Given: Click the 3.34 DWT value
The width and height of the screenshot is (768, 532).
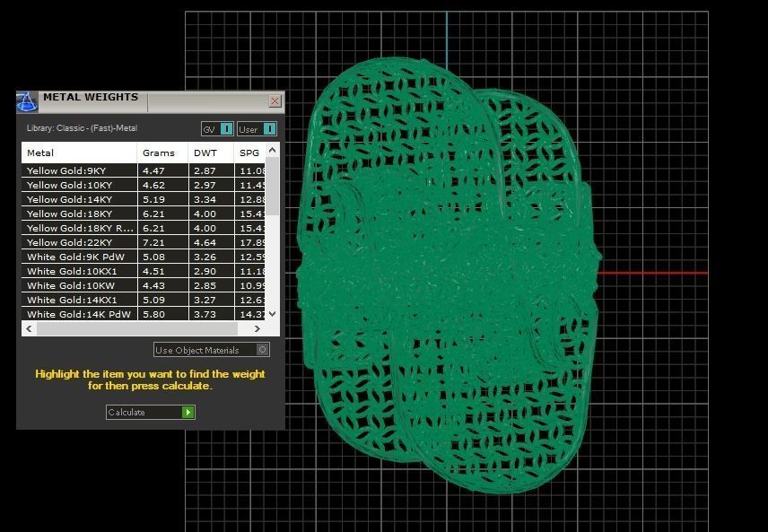Looking at the screenshot, I should click(x=205, y=199).
